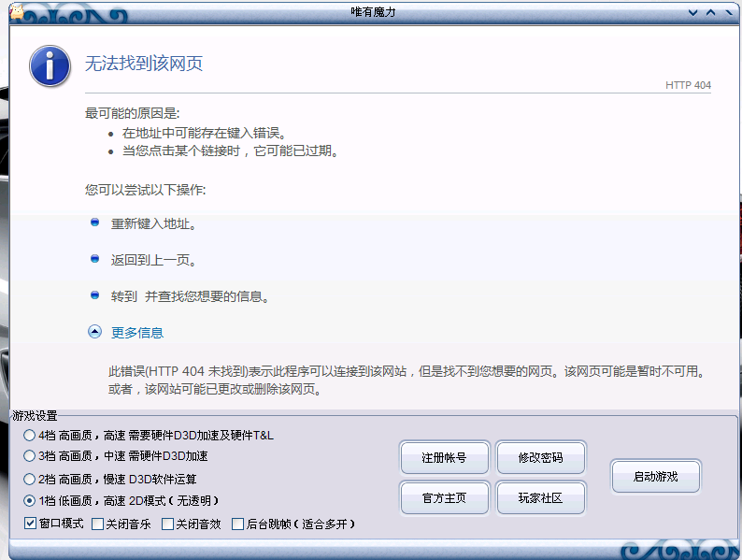This screenshot has width=742, height=560.
Task: Open the 玩家社区 page
Action: click(x=541, y=497)
